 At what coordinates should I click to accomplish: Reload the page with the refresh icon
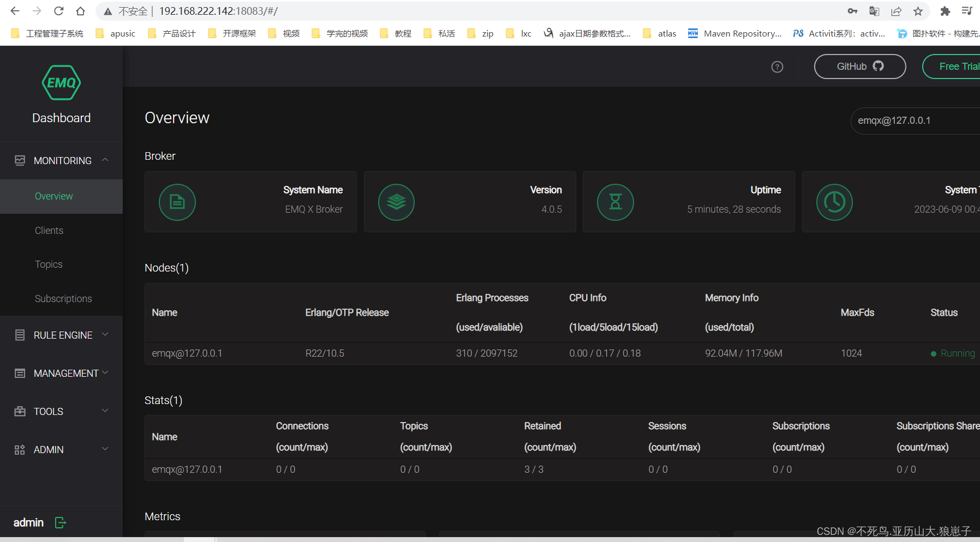(58, 11)
